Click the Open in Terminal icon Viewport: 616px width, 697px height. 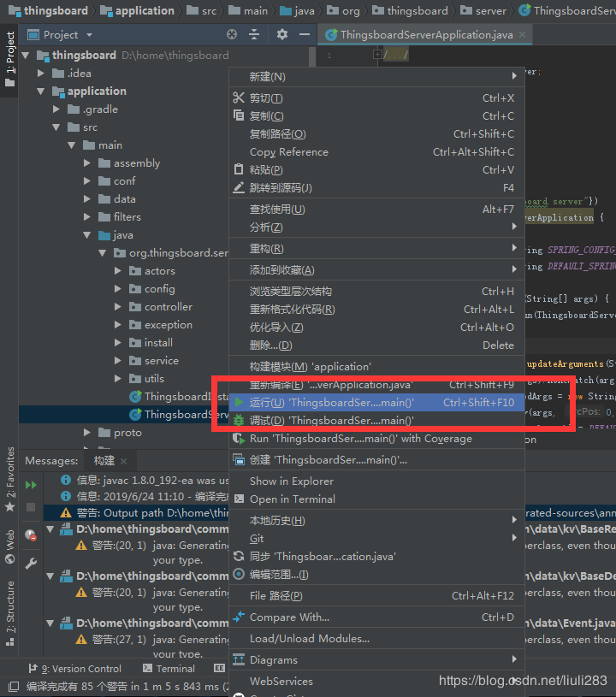tap(239, 499)
